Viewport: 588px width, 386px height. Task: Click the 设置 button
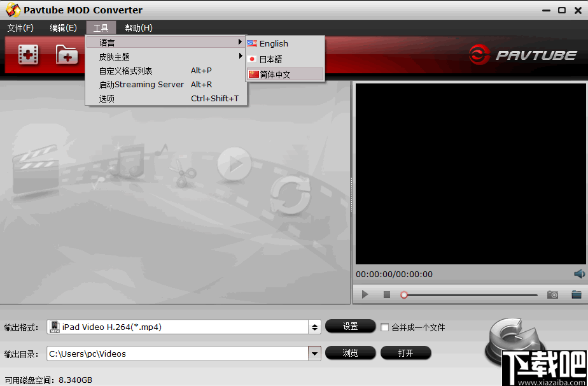[350, 326]
